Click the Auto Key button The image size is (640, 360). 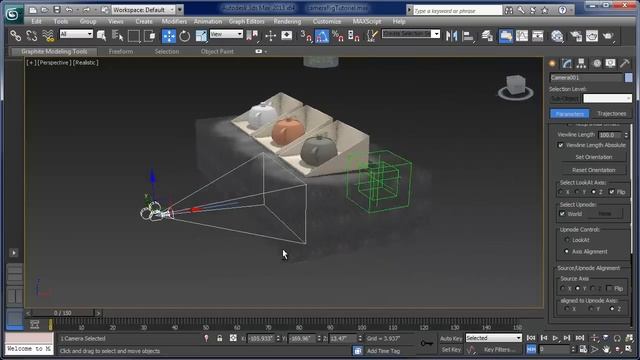point(451,338)
